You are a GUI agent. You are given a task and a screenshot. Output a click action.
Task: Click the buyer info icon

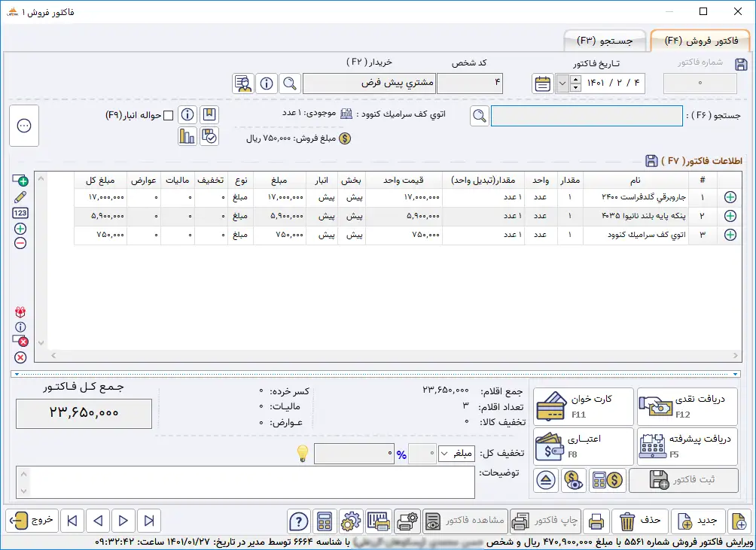(267, 84)
